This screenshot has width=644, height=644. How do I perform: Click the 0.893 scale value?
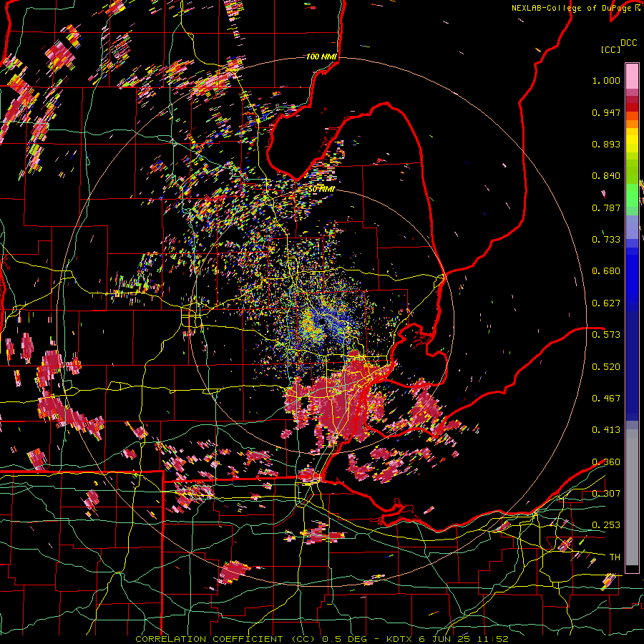pos(606,144)
